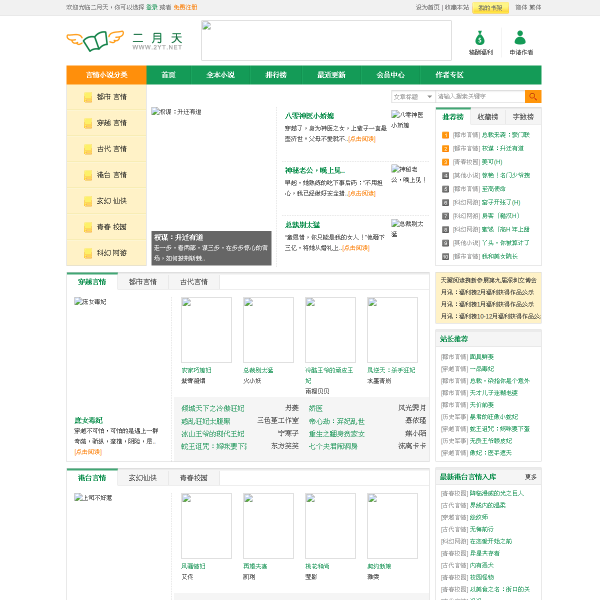Open 作者专区 in the navigation bar
The width and height of the screenshot is (600, 600).
pyautogui.click(x=449, y=75)
